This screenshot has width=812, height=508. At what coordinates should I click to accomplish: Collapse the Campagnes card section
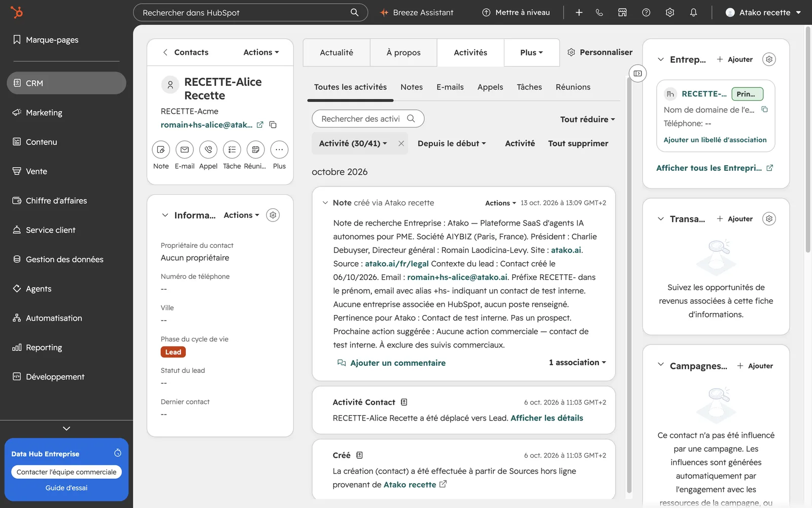click(x=661, y=365)
